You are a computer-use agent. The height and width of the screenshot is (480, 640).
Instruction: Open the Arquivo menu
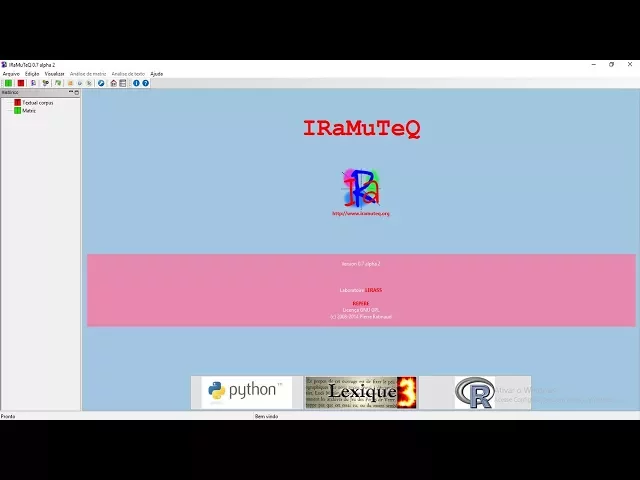tap(11, 74)
